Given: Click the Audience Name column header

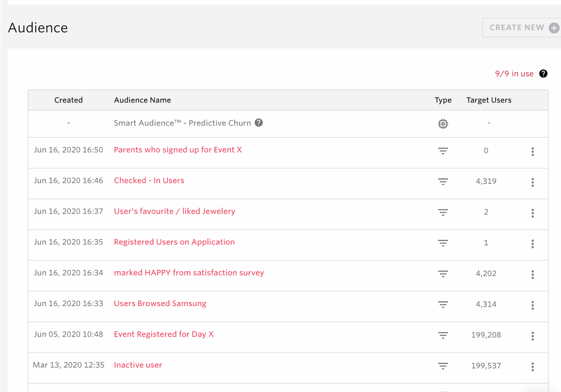Looking at the screenshot, I should [142, 100].
